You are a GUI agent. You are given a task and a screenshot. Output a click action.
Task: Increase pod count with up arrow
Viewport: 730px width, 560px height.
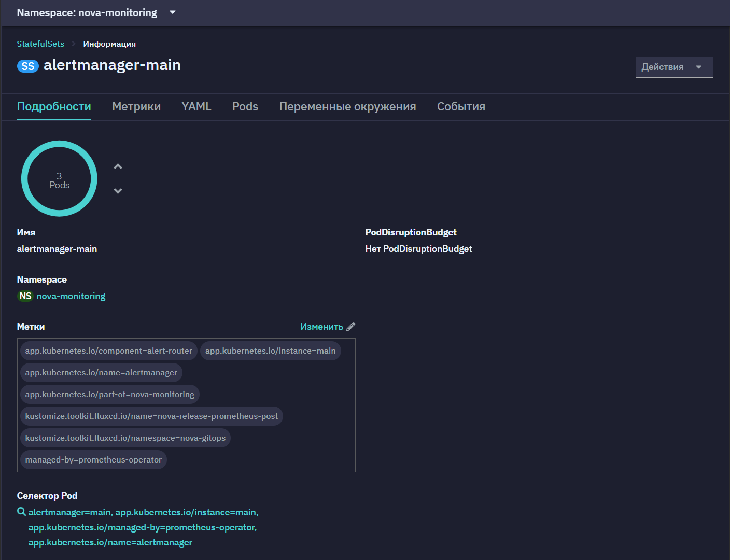point(118,166)
